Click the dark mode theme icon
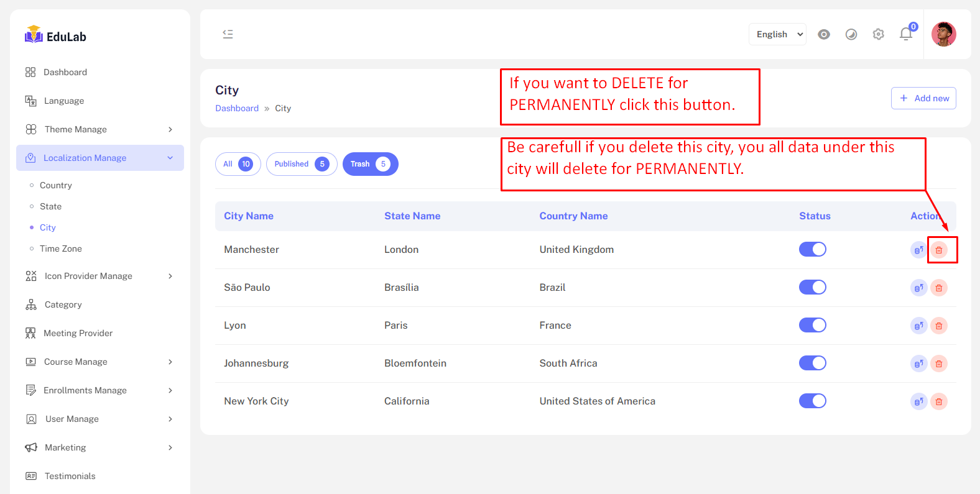This screenshot has width=980, height=494. (851, 34)
